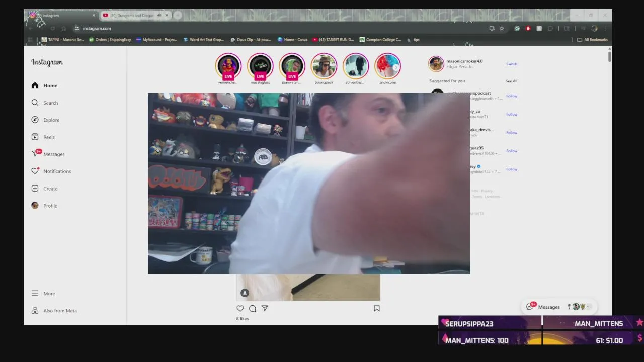Viewport: 644px width, 362px height.
Task: Click Also from Meta
Action: (x=54, y=310)
